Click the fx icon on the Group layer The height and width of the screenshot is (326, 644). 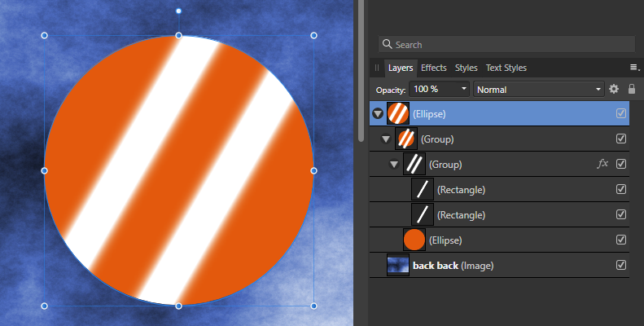point(602,164)
